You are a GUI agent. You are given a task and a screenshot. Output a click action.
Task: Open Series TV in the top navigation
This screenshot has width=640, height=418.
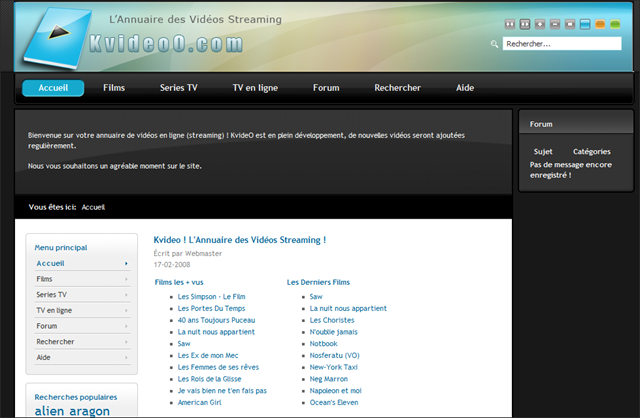[178, 88]
